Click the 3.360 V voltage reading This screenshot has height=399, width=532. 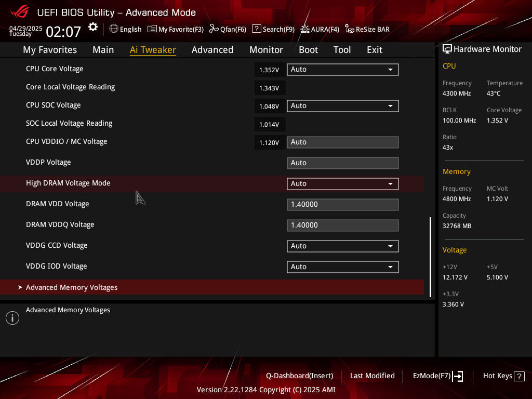click(453, 304)
